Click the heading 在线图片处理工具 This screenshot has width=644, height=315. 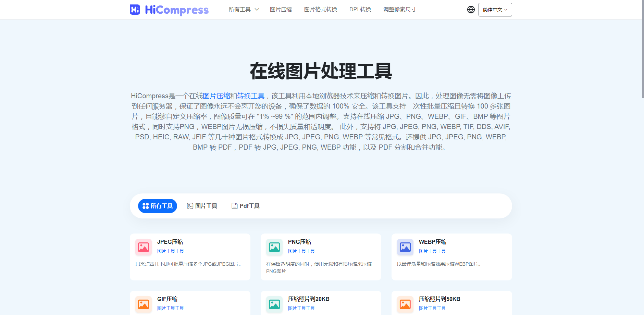(x=321, y=71)
